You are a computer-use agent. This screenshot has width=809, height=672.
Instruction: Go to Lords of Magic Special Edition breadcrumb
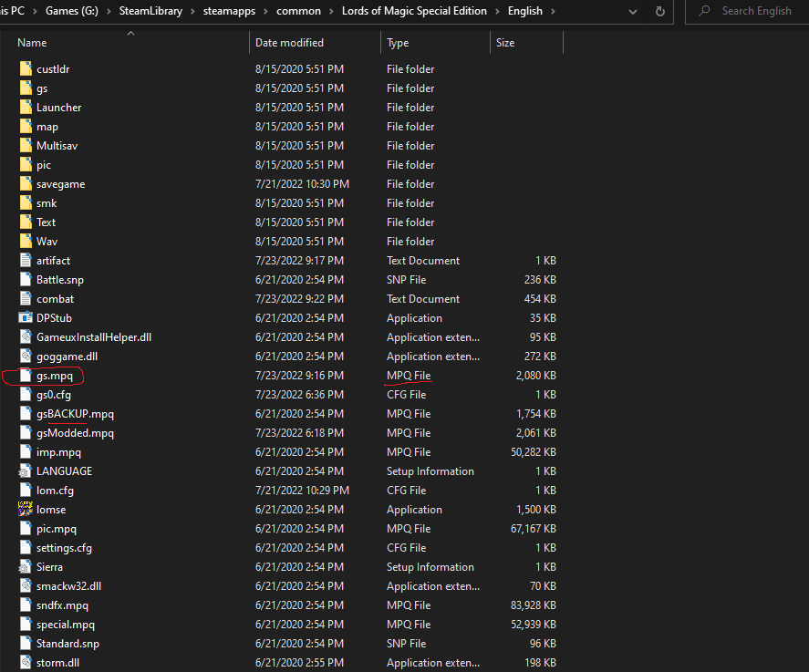coord(414,11)
